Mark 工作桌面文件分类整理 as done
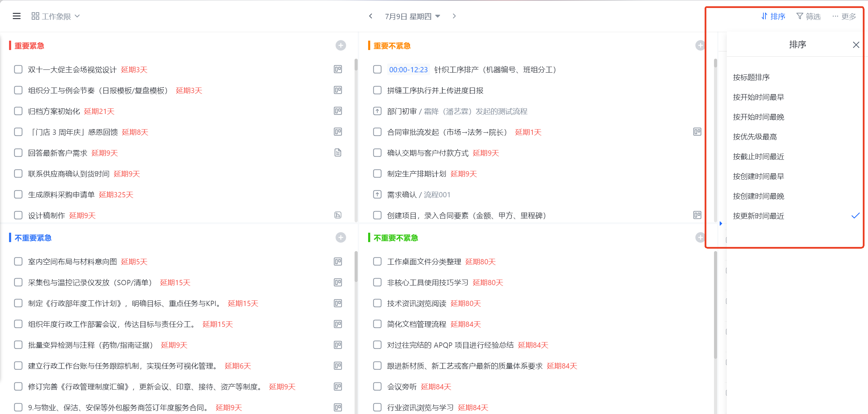This screenshot has height=414, width=868. [377, 262]
